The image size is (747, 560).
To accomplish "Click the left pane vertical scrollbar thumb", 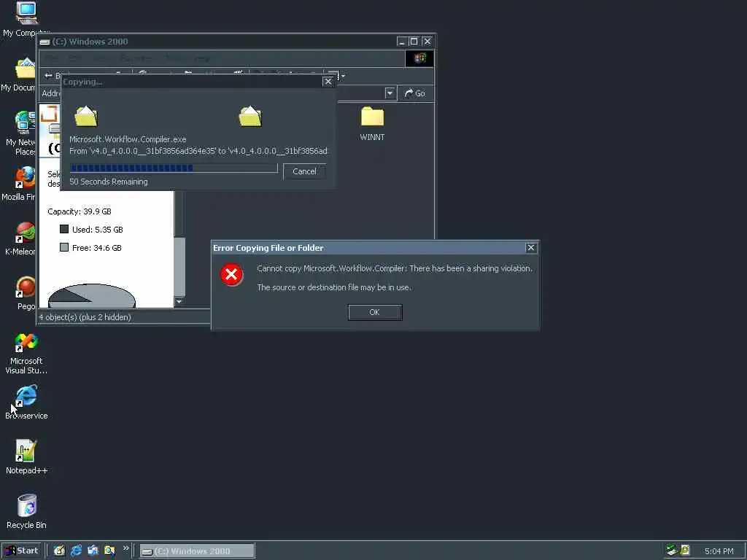I will tap(179, 267).
